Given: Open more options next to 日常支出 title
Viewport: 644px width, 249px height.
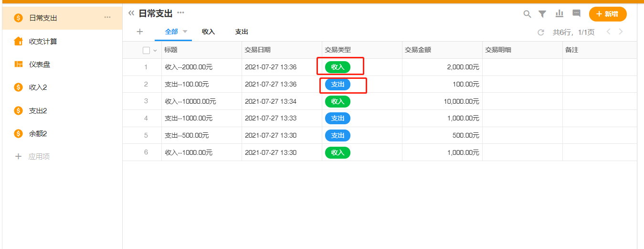Looking at the screenshot, I should click(180, 12).
